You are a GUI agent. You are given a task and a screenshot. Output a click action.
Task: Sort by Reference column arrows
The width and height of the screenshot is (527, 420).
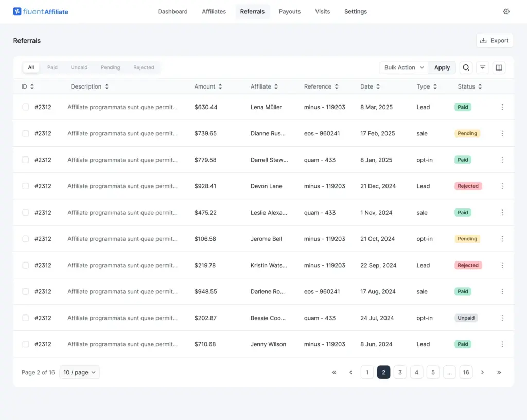click(337, 86)
